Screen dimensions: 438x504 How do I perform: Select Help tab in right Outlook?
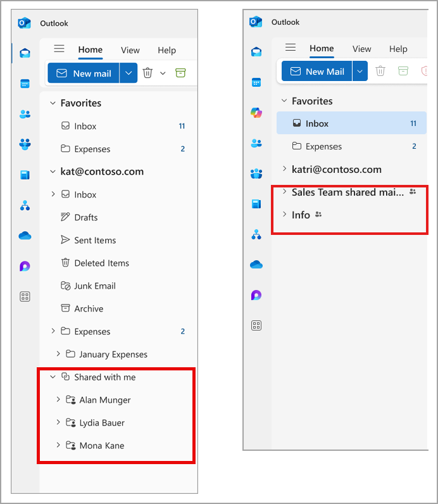click(398, 49)
